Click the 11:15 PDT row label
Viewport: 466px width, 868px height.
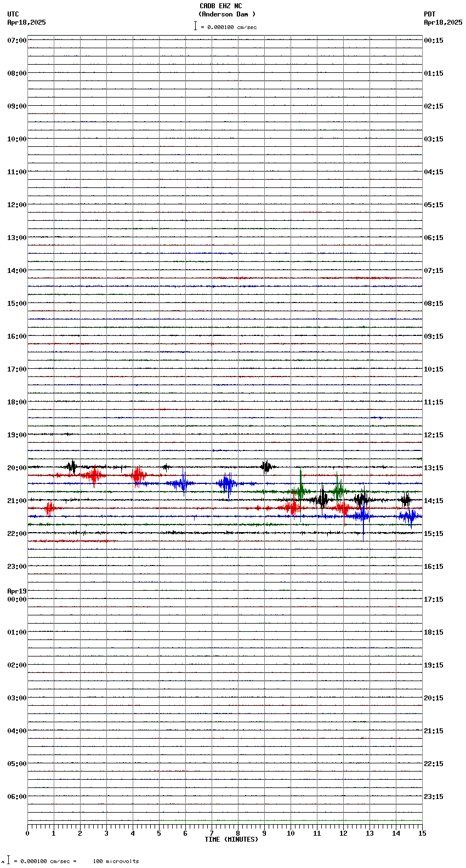(434, 402)
